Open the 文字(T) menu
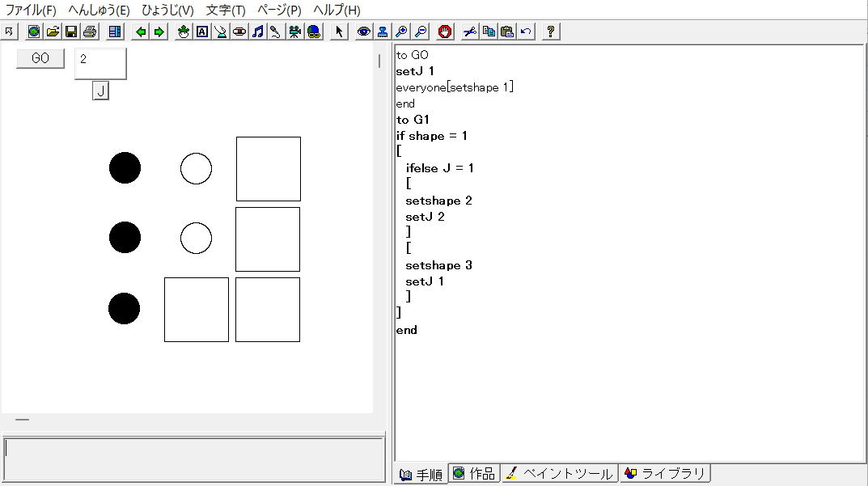Screen dimensions: 868x486 (226, 10)
